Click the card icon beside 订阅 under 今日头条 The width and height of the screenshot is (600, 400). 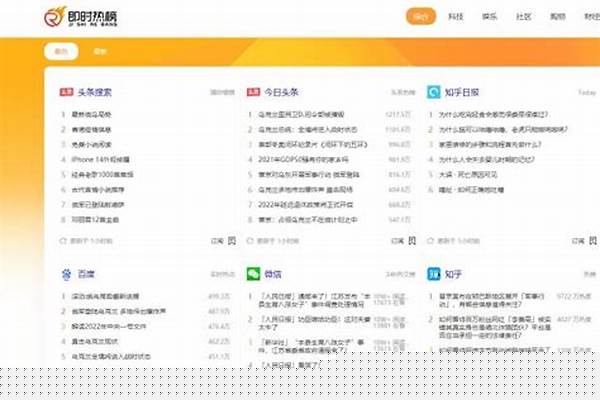click(412, 241)
